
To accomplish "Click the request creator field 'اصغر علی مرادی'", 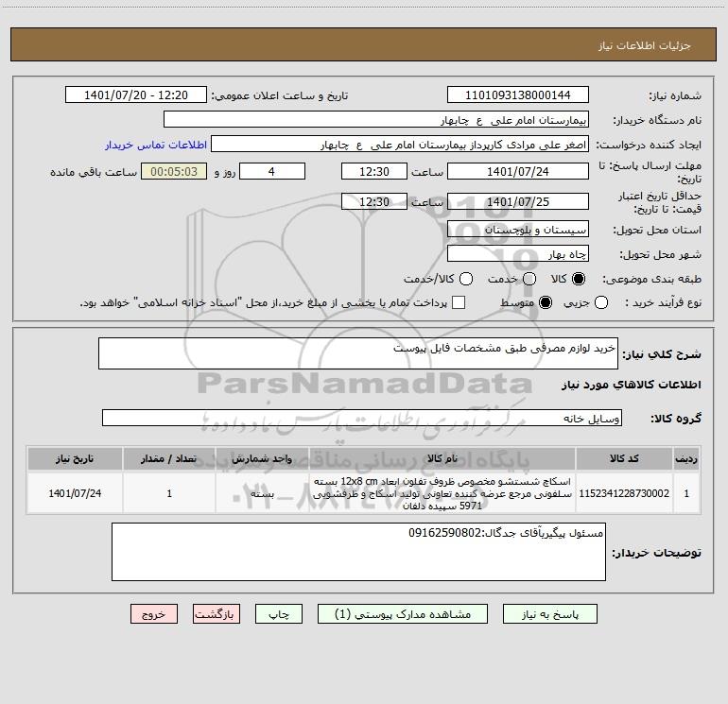I will point(400,144).
